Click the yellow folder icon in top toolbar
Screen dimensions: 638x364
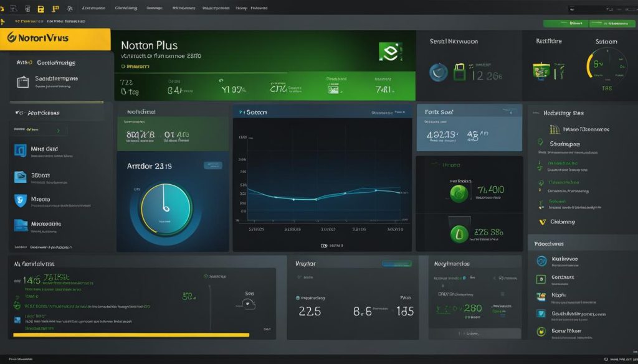tap(40, 9)
